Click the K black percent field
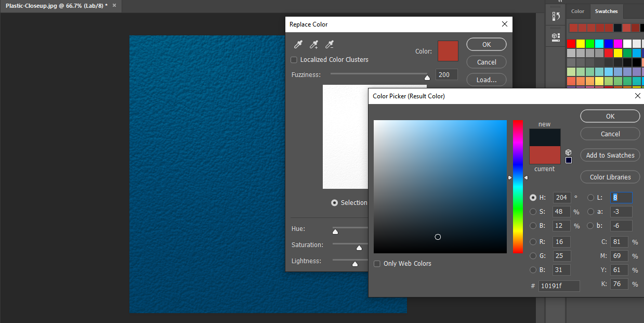644x323 pixels. coord(620,284)
